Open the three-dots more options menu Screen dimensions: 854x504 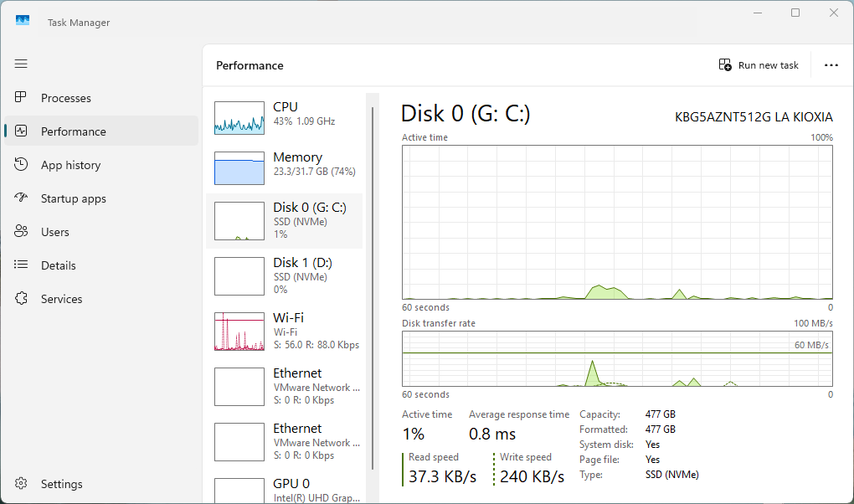click(x=831, y=65)
